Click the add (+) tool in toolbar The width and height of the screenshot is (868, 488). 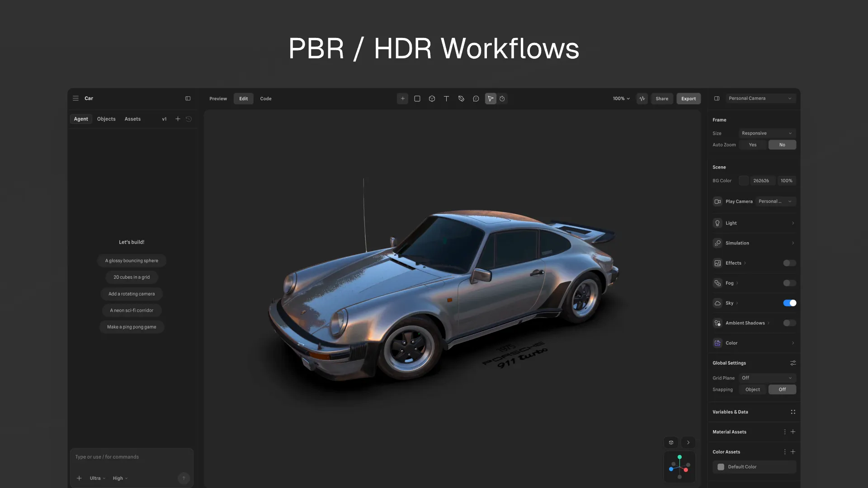point(403,99)
